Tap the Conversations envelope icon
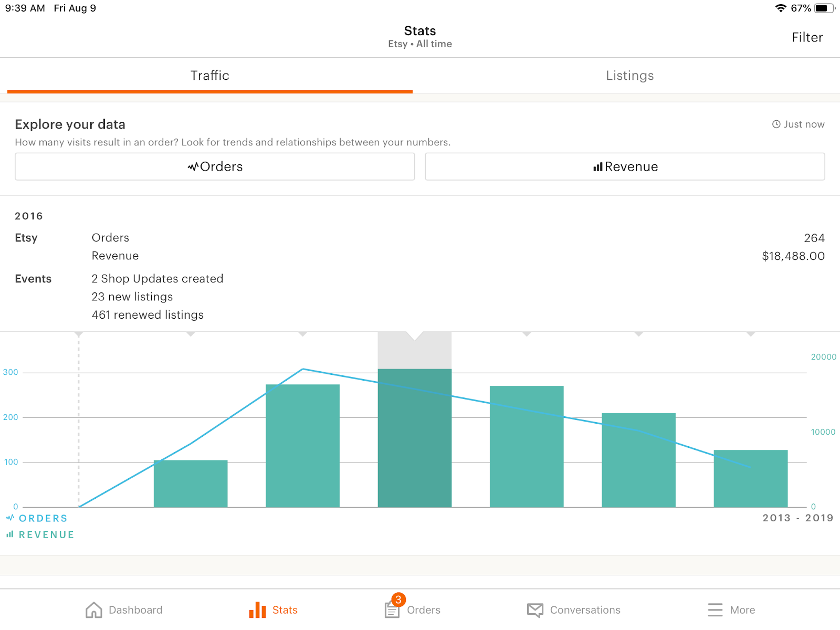The image size is (840, 630). (x=535, y=610)
